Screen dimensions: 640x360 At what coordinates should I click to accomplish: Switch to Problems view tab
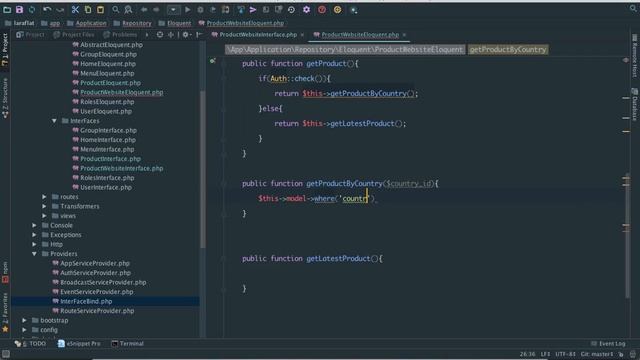click(120, 35)
